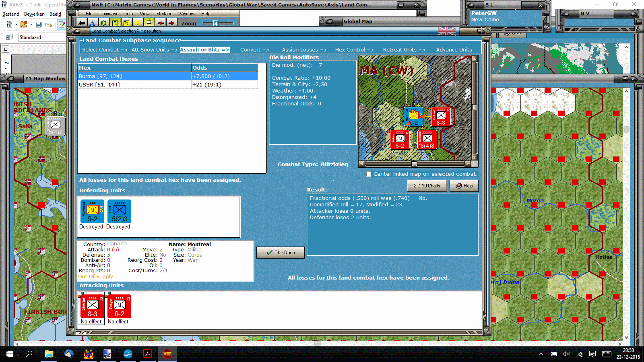Click the green hexagon toolbar icon
The width and height of the screenshot is (644, 362).
[x=104, y=23]
